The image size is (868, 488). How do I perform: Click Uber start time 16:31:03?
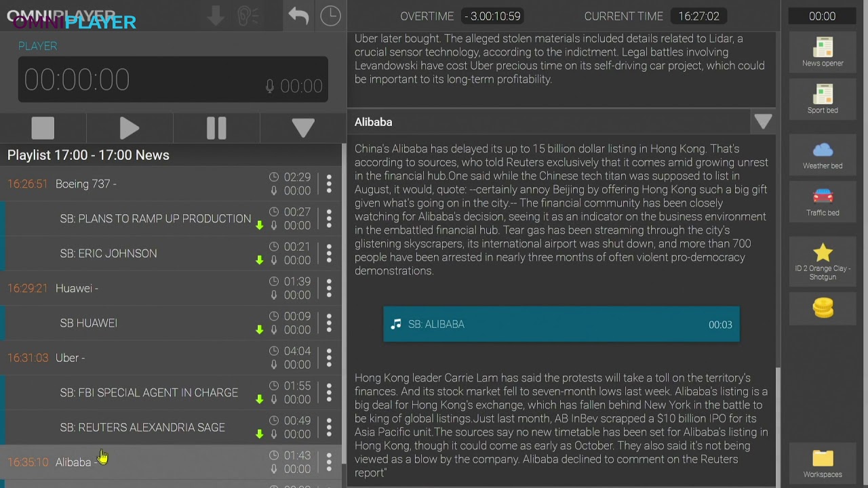click(x=28, y=358)
